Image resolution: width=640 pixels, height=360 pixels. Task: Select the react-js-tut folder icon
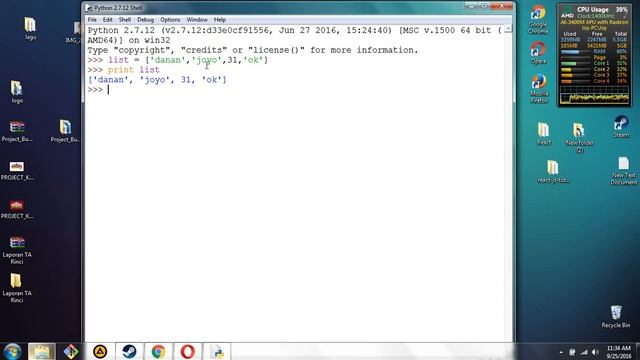pyautogui.click(x=553, y=171)
